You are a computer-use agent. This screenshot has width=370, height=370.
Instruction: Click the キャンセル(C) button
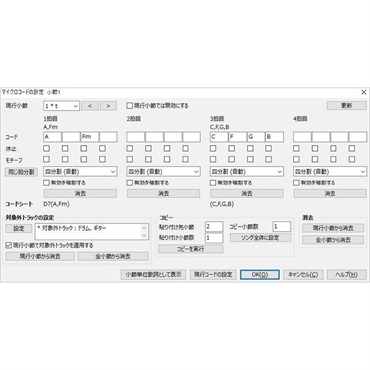pyautogui.click(x=303, y=274)
